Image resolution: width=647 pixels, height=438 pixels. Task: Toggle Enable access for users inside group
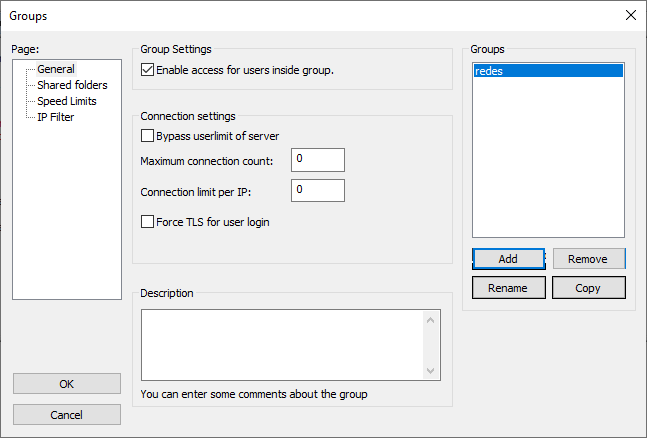[x=149, y=70]
